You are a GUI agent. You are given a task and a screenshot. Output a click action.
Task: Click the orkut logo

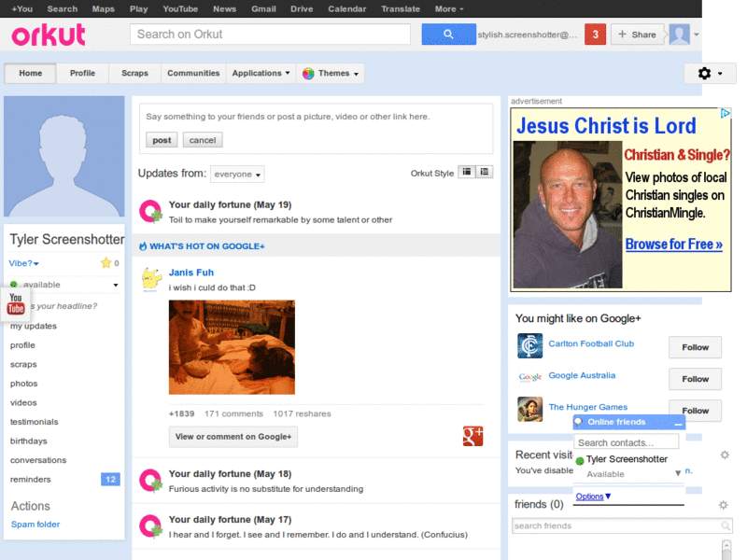[x=49, y=35]
